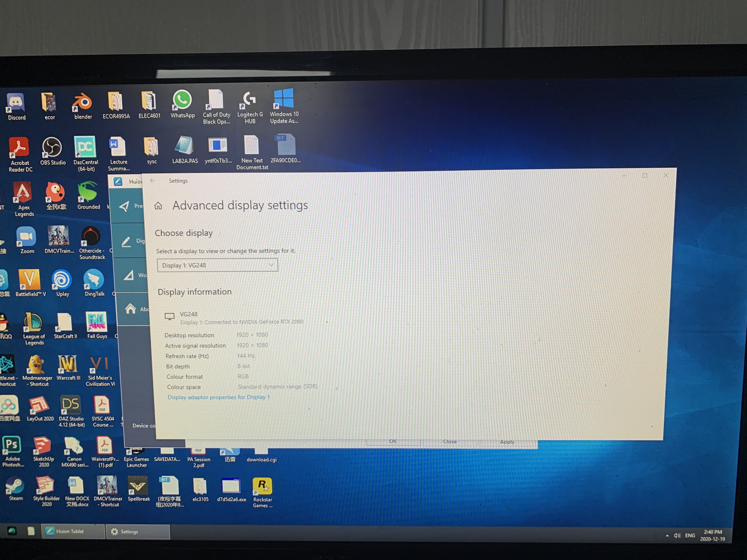This screenshot has height=560, width=747.
Task: Open Logitech G HUB shortcut
Action: point(250,107)
